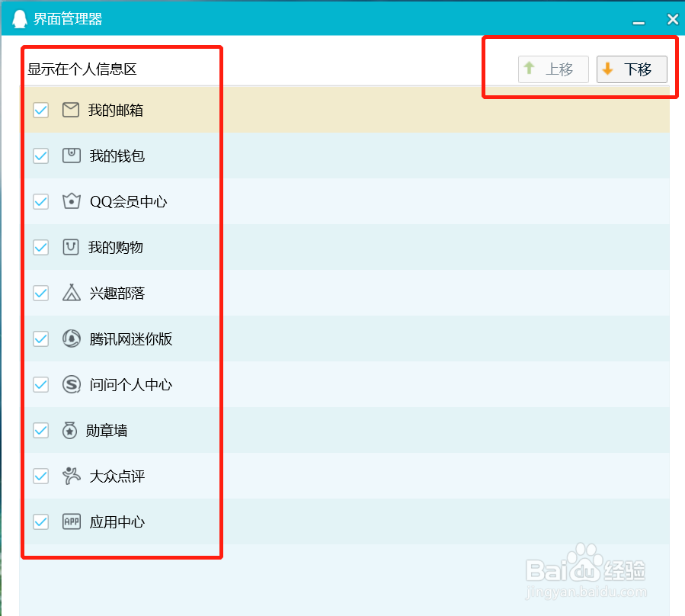Select the 勋章墙 text label
685x616 pixels.
(107, 431)
